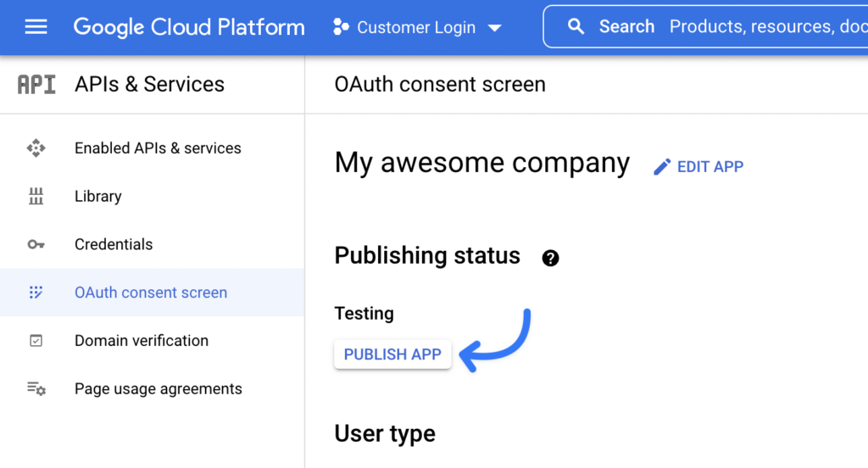This screenshot has width=868, height=468.
Task: Click the OAuth consent screen page header
Action: 440,84
